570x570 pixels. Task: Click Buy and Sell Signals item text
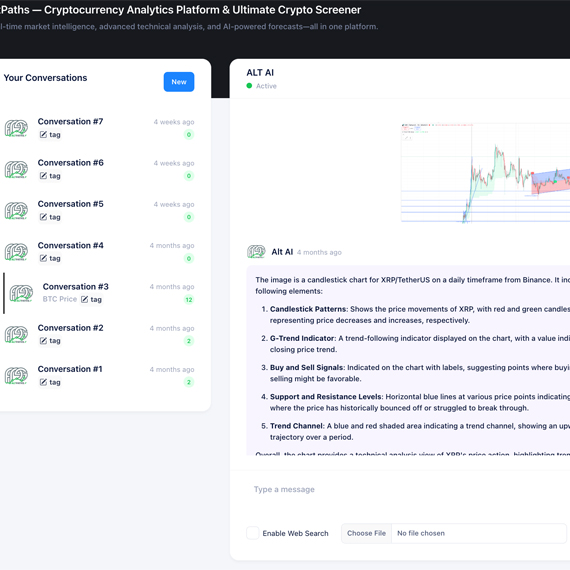tap(420, 373)
